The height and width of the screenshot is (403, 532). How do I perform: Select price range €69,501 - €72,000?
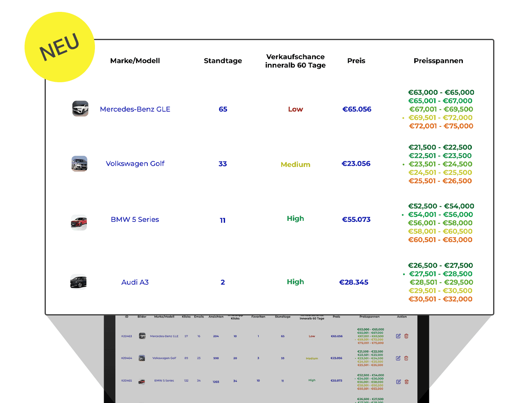click(440, 118)
